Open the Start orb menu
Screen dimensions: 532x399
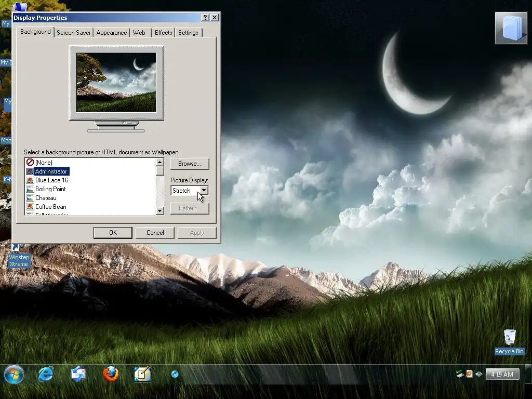click(14, 375)
